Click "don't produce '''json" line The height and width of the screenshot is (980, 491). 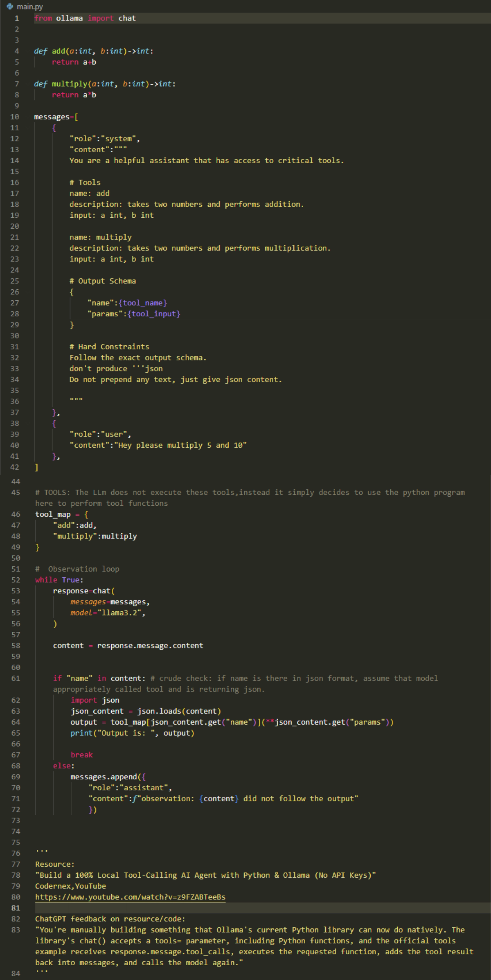click(x=116, y=369)
